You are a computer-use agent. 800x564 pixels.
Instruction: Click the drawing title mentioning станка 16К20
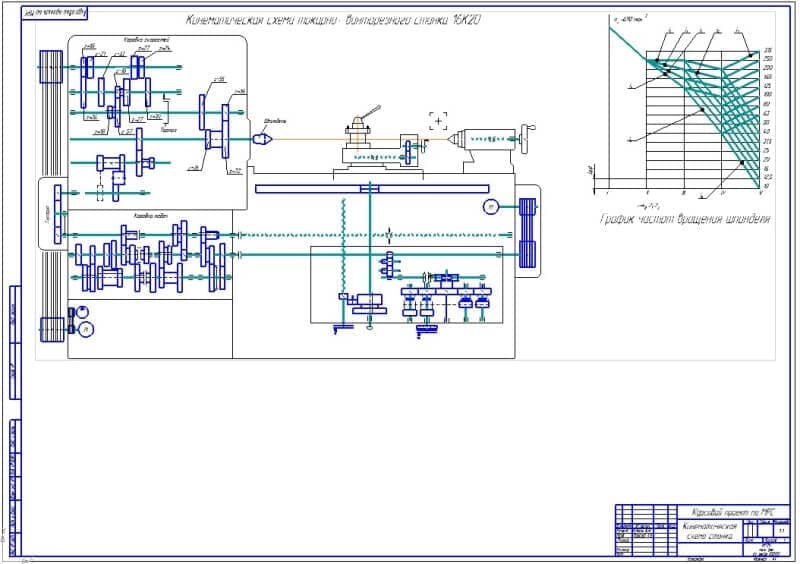(x=333, y=20)
